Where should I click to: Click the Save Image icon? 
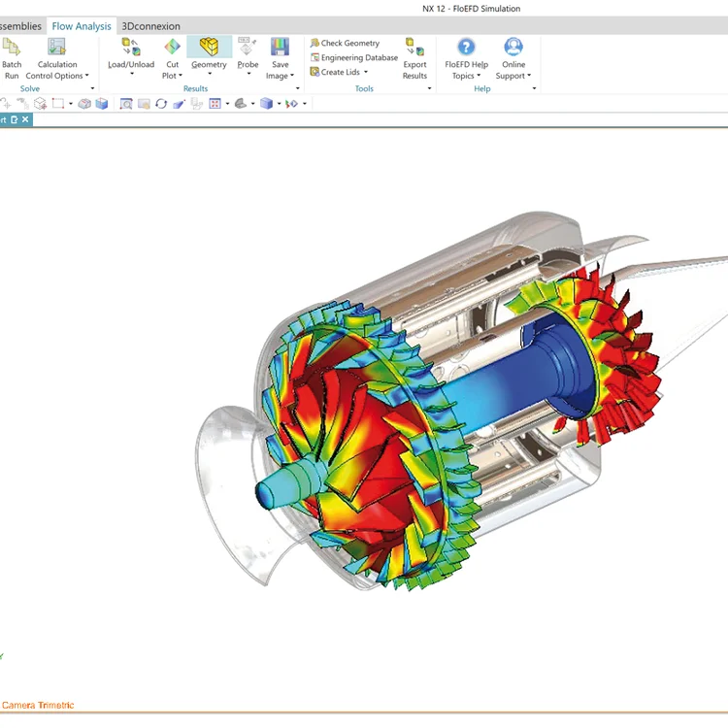(280, 47)
